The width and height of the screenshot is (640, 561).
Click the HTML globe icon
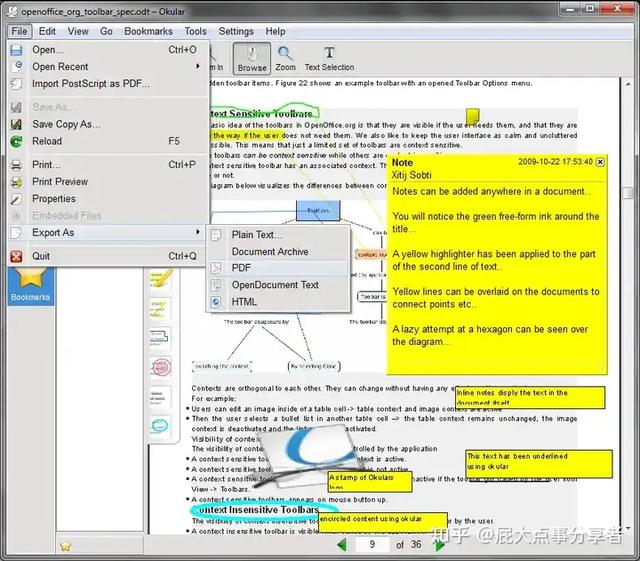(x=216, y=302)
